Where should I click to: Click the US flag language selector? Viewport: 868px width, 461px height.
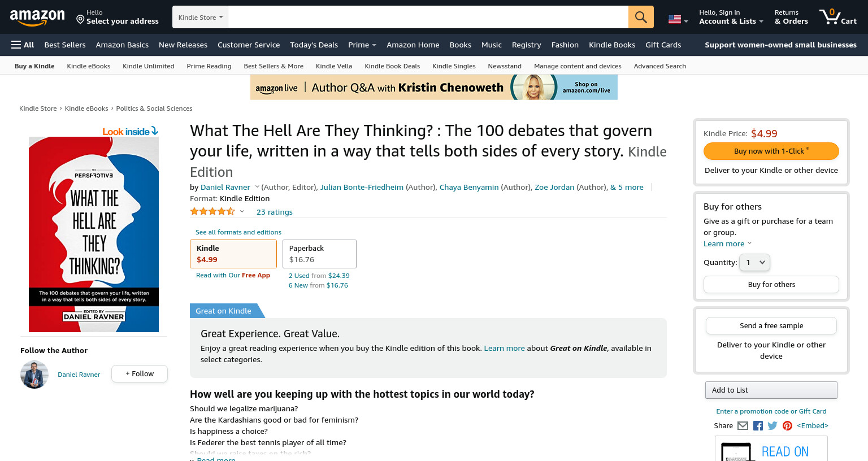pyautogui.click(x=678, y=20)
